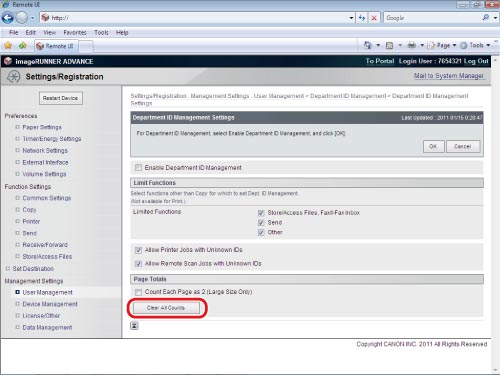This screenshot has width=500, height=375.
Task: Open the Page dropdown menu
Action: pos(442,45)
